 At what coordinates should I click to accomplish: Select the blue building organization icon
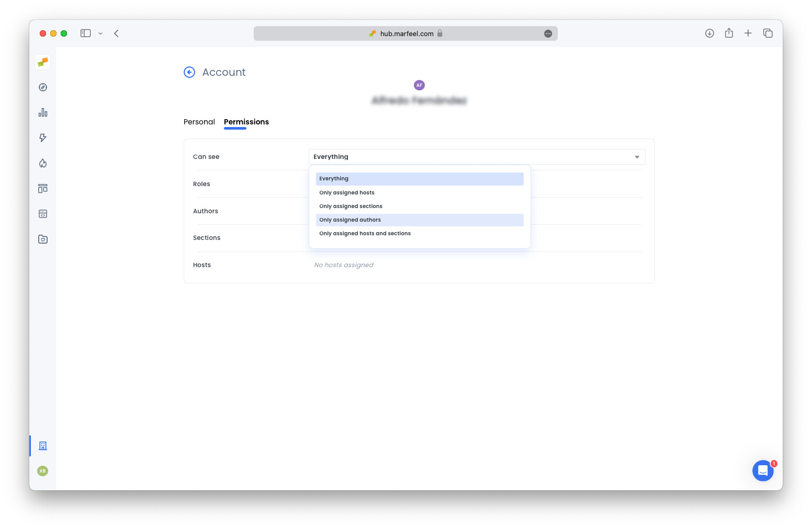[x=42, y=446]
